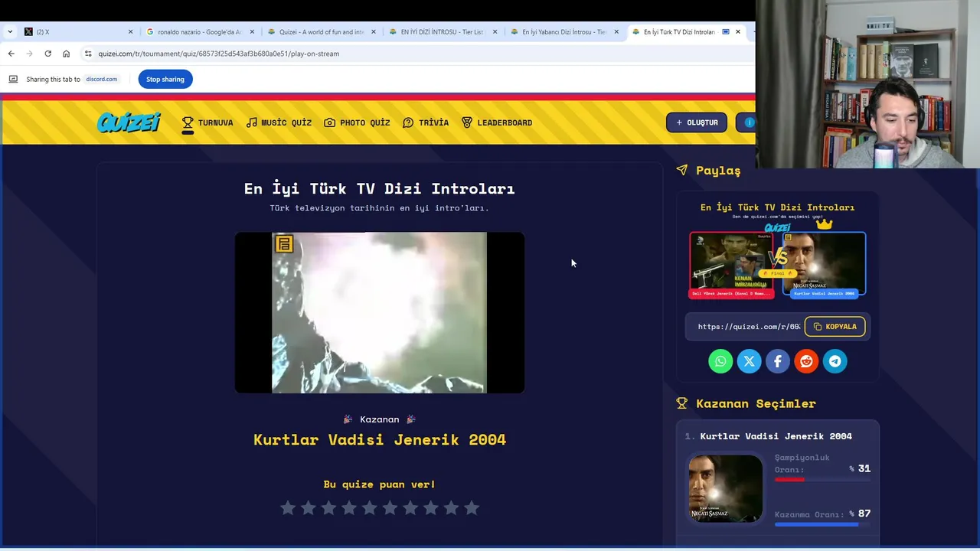Click the Oluştur create button
The width and height of the screenshot is (980, 551).
click(x=696, y=122)
